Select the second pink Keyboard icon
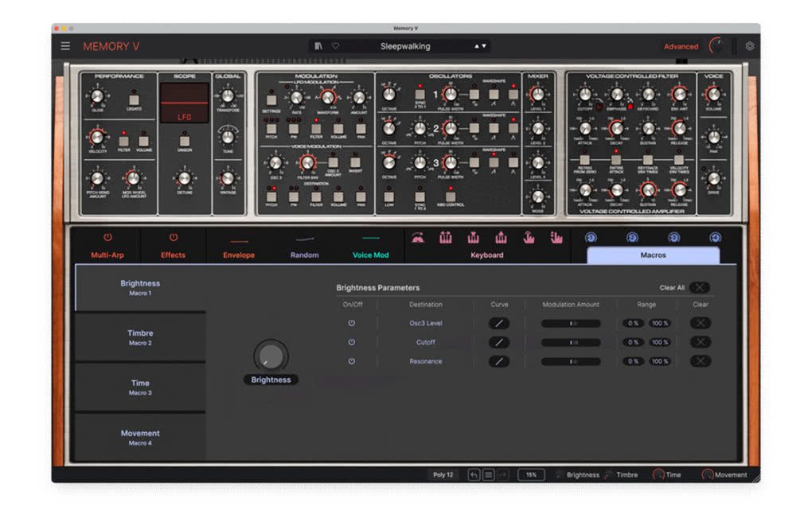812x510 pixels. point(445,238)
